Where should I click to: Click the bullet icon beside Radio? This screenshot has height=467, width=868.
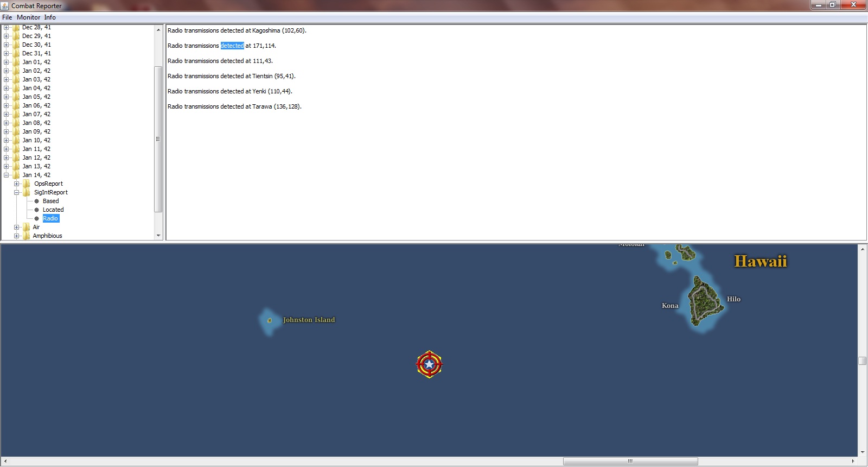(x=37, y=218)
